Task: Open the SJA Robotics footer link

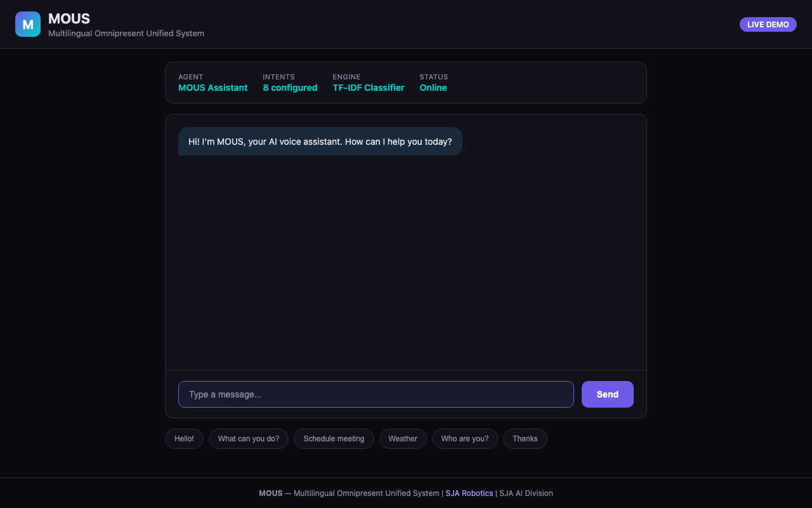Action: tap(469, 493)
